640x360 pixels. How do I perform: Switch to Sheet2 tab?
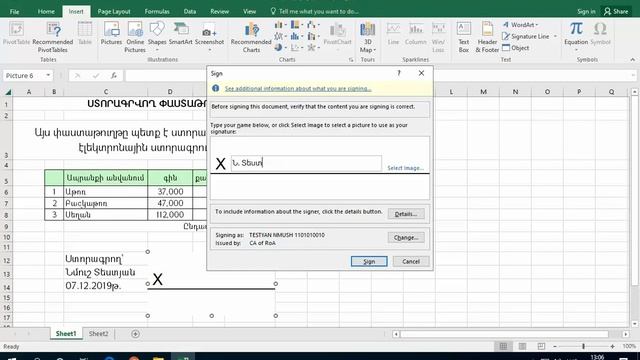tap(98, 333)
